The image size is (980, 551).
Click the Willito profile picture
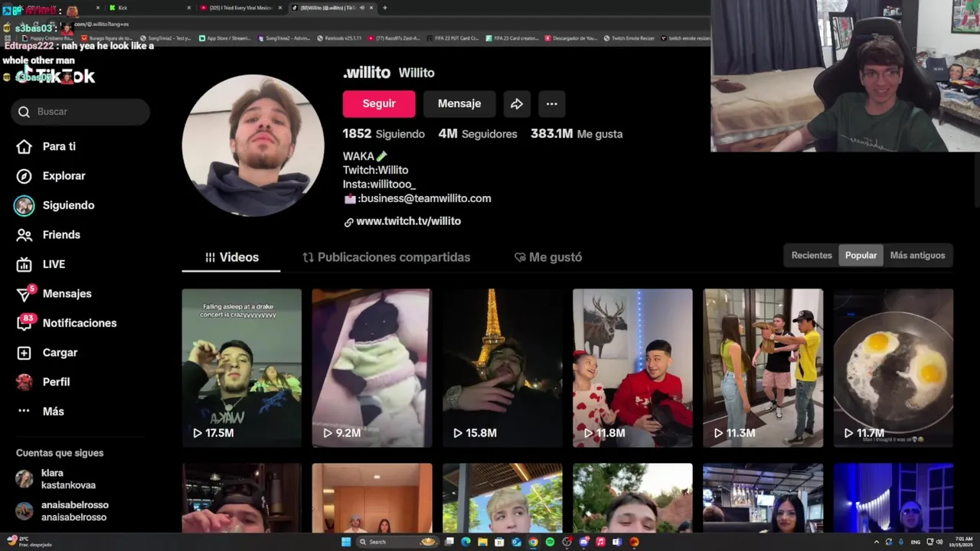click(253, 145)
